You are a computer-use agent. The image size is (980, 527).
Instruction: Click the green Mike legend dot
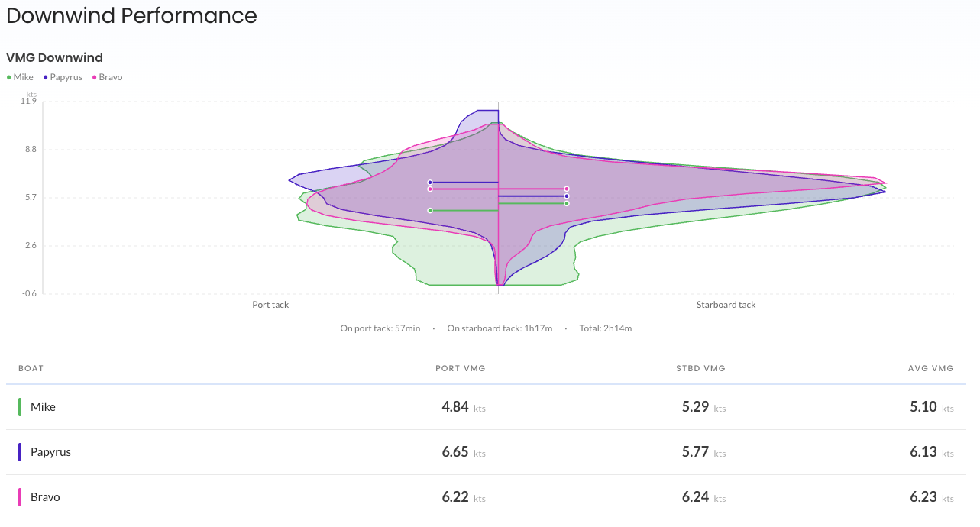[8, 77]
